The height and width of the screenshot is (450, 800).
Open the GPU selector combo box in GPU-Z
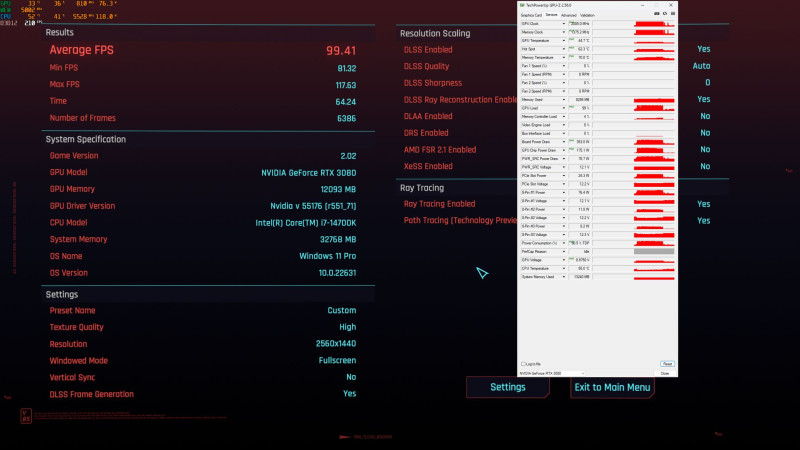[x=552, y=373]
